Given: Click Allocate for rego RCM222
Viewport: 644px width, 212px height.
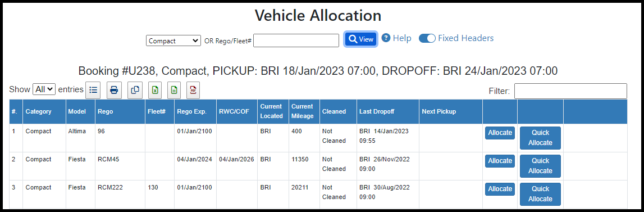Looking at the screenshot, I should click(500, 190).
